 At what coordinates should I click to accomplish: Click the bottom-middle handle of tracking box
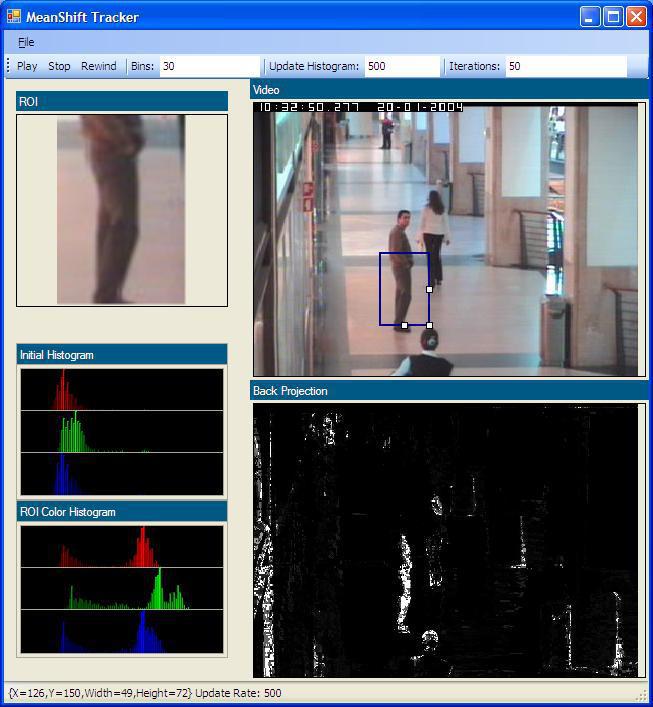point(405,325)
